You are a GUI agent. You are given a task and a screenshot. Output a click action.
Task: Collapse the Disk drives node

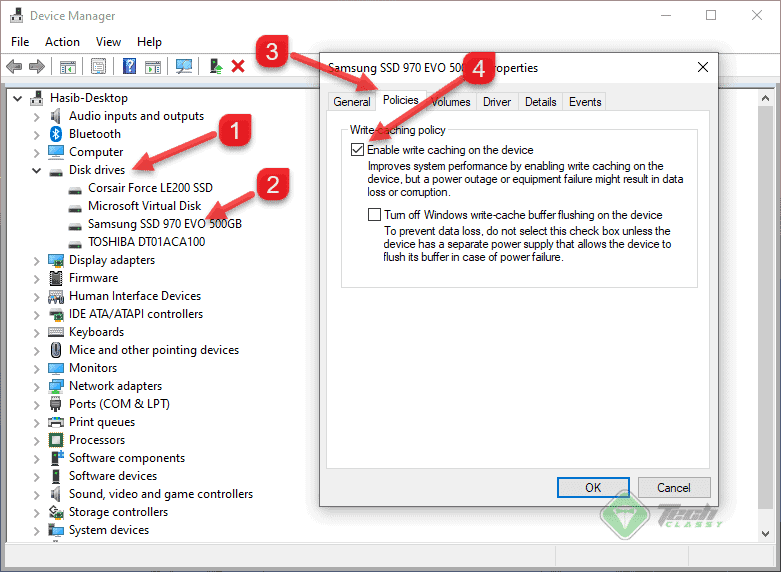click(36, 170)
